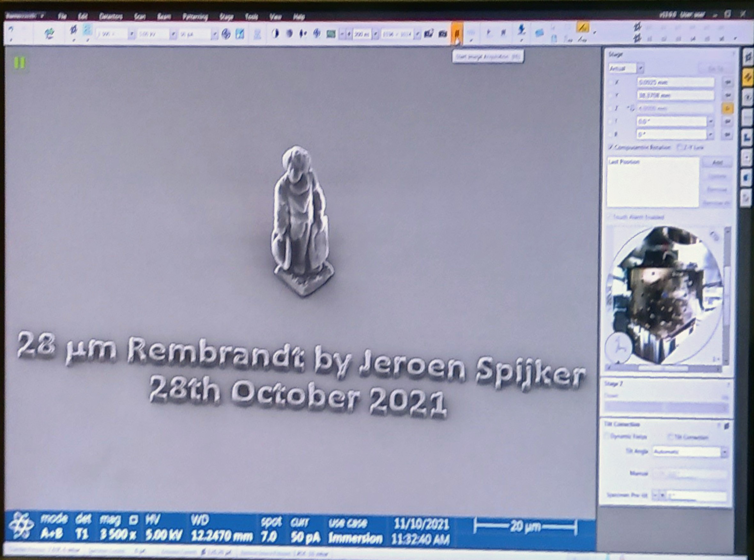Click the blue lightning toolbar icon
Viewport: 754px width, 560px height.
(317, 33)
